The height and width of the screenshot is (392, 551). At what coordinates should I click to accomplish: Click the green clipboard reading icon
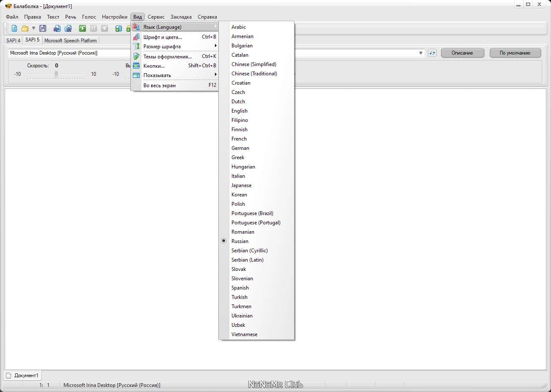(x=118, y=28)
